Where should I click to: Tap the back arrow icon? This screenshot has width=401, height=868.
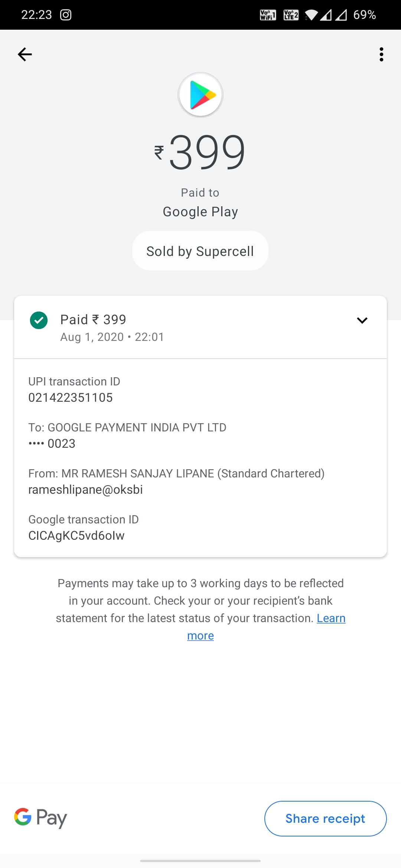(25, 55)
